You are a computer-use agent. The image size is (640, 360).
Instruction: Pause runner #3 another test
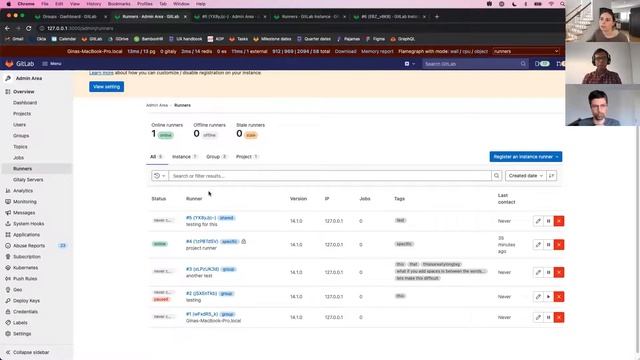click(x=549, y=272)
